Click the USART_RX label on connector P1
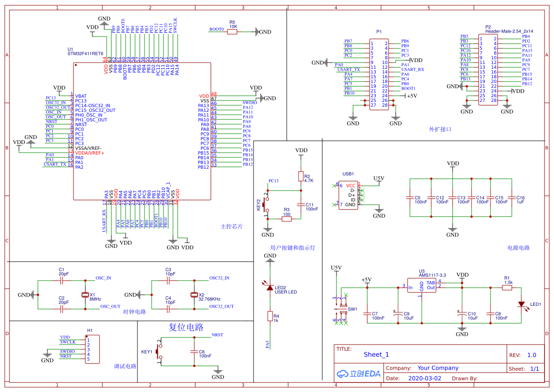 (413, 70)
